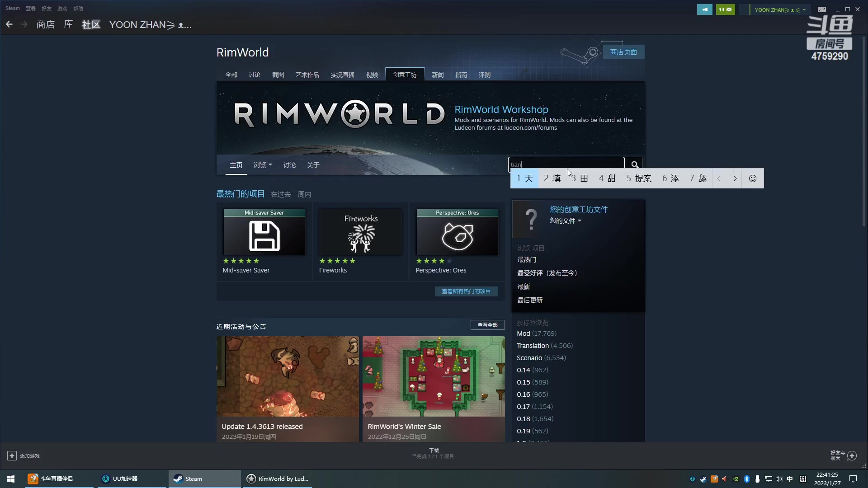Viewport: 868px width, 488px height.
Task: Open Windows Start menu
Action: 11,479
